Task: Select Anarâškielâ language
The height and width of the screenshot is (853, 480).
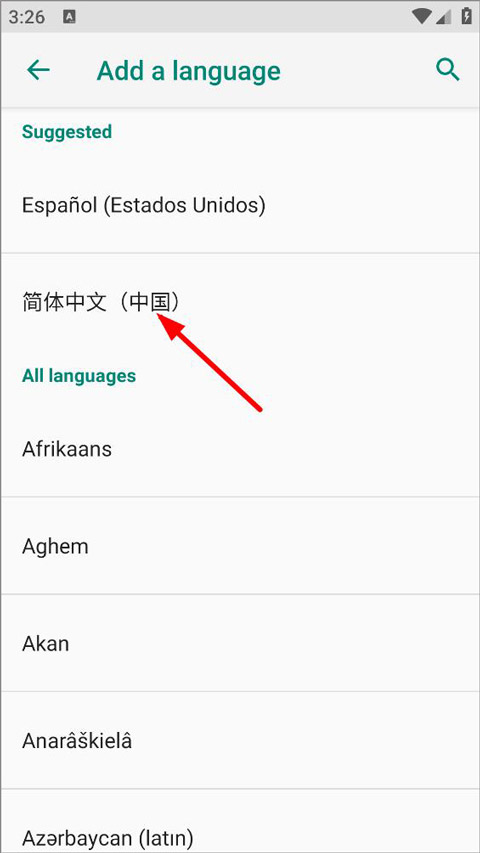Action: 240,741
